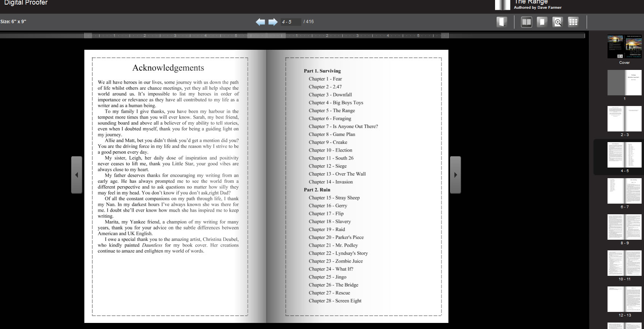Select the zoom magnifier tool
Viewport: 644px width, 329px height.
557,22
